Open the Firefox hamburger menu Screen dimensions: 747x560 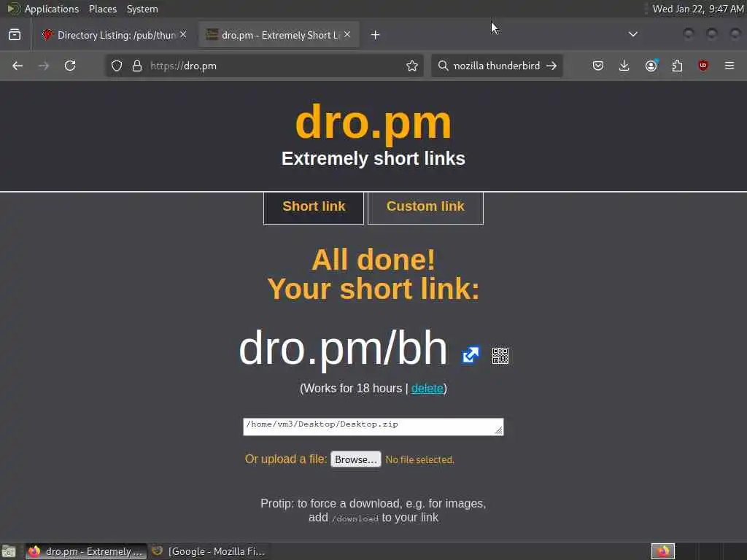(729, 66)
